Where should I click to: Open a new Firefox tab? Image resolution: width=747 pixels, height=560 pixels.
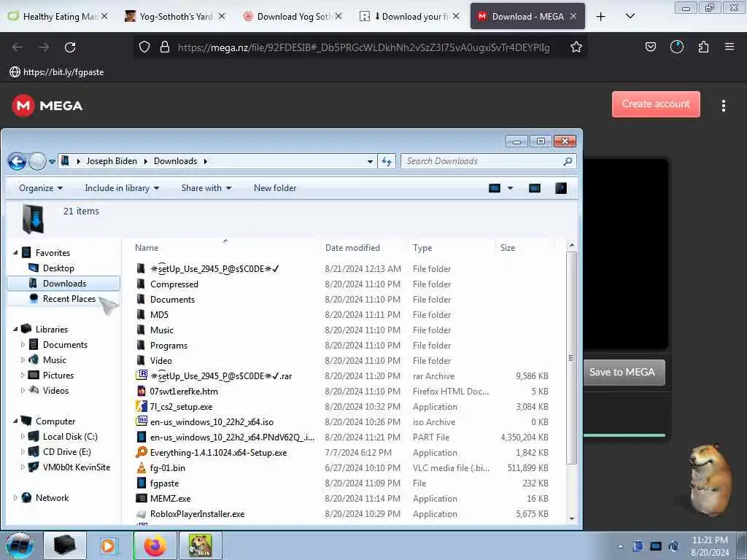[x=601, y=17]
